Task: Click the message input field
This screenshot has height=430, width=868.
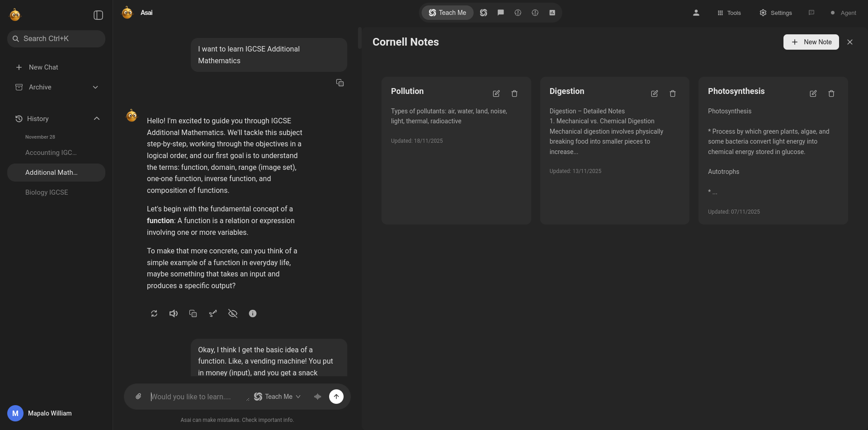Action: [x=197, y=397]
